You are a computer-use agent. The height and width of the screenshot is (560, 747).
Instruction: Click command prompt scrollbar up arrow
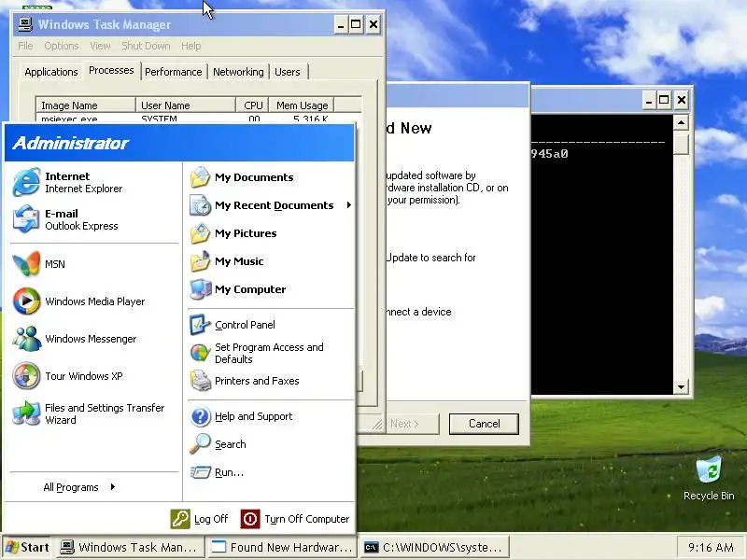click(682, 123)
